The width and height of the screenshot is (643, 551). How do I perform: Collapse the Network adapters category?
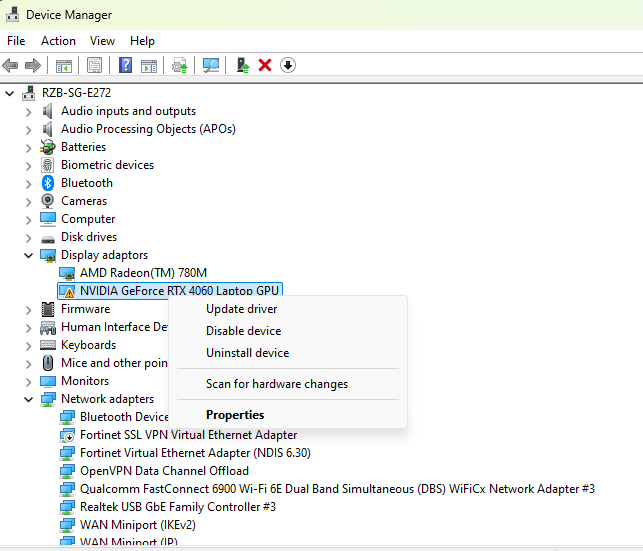28,399
